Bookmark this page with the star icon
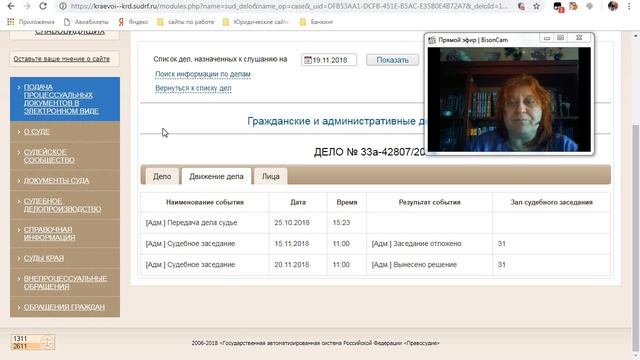Screen dimensions: 640x360 click(536, 6)
